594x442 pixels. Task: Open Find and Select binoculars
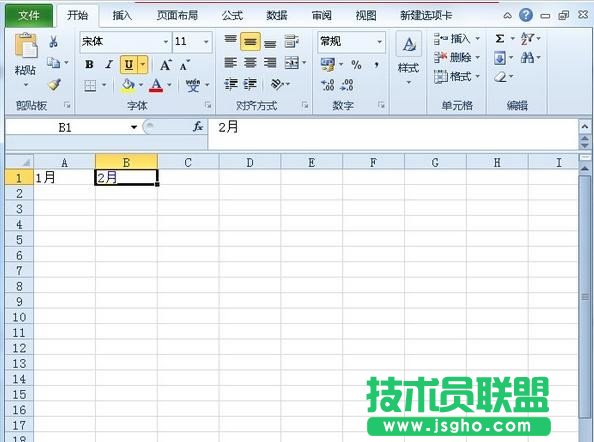[527, 58]
